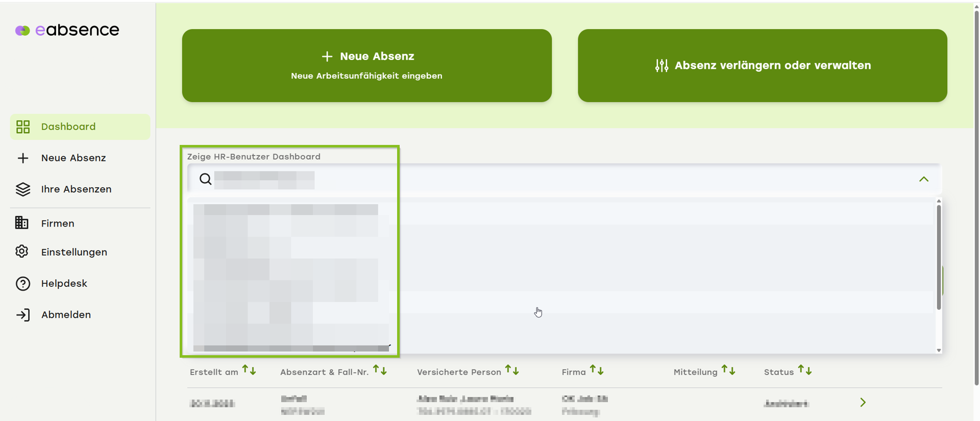Open the first absence row's arrow
This screenshot has width=980, height=421.
(863, 403)
